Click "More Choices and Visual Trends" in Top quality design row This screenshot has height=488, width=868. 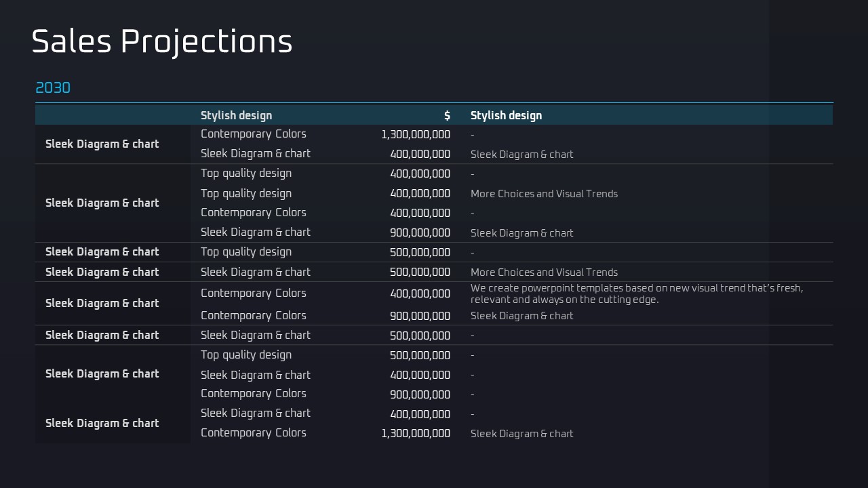544,193
